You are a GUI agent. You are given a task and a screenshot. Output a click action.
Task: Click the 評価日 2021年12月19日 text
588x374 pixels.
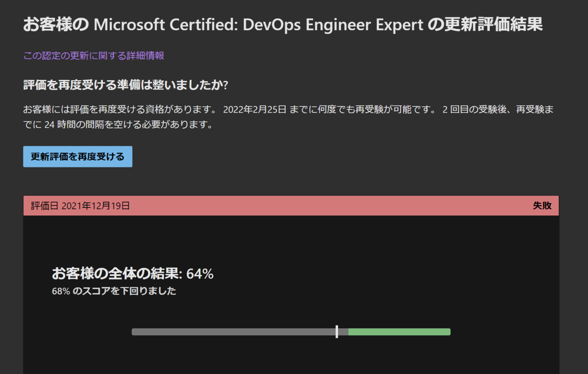[x=80, y=206]
